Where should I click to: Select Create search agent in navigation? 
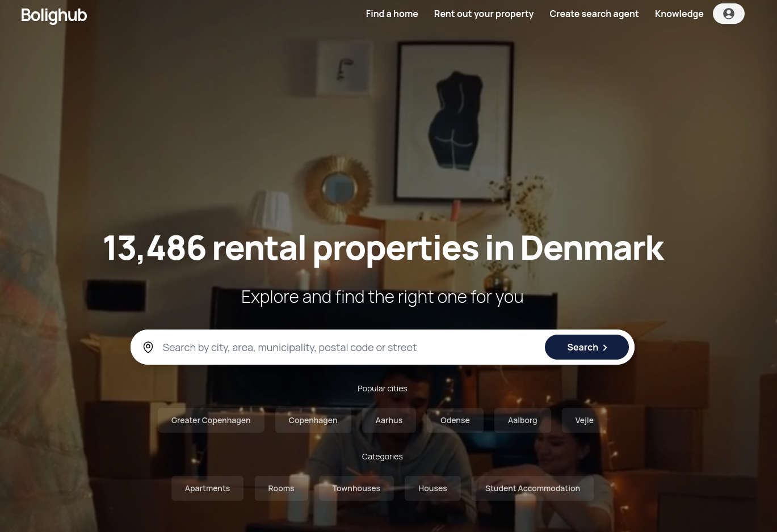(x=594, y=14)
